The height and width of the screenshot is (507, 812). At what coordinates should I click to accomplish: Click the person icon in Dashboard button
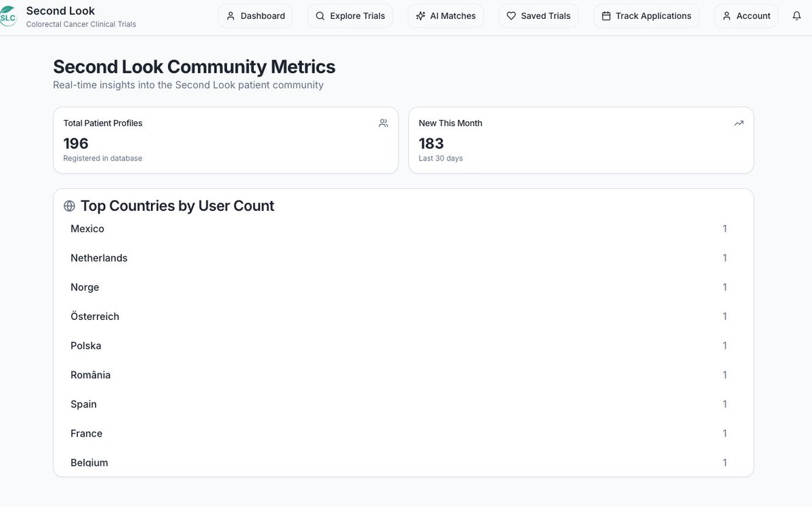click(231, 16)
